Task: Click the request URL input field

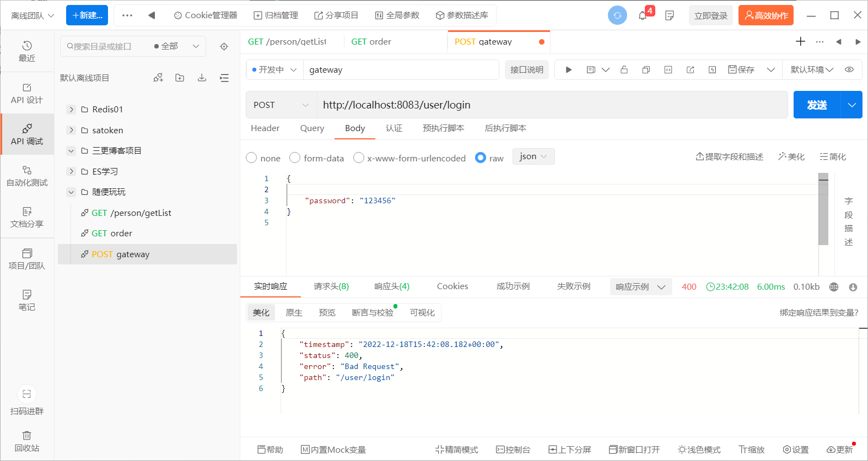Action: 552,105
